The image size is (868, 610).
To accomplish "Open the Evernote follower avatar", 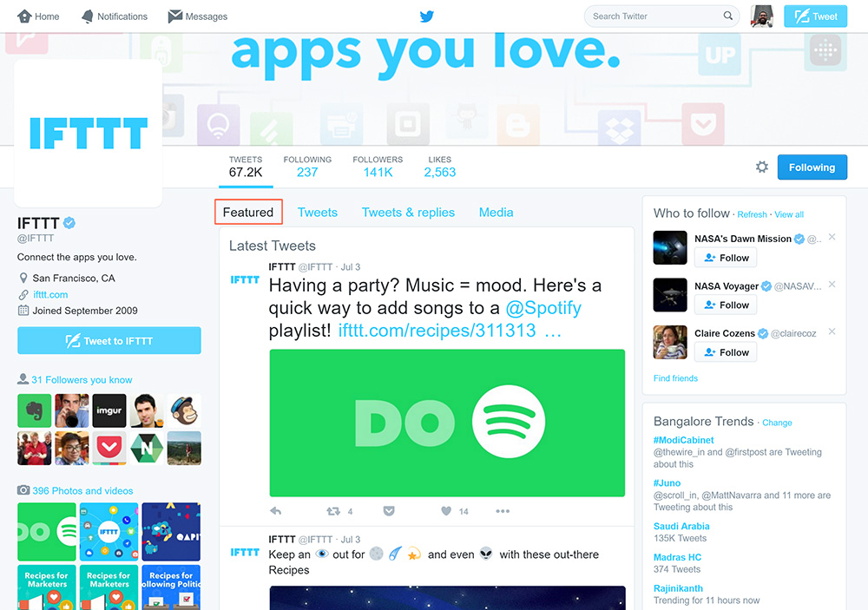I will pyautogui.click(x=35, y=410).
